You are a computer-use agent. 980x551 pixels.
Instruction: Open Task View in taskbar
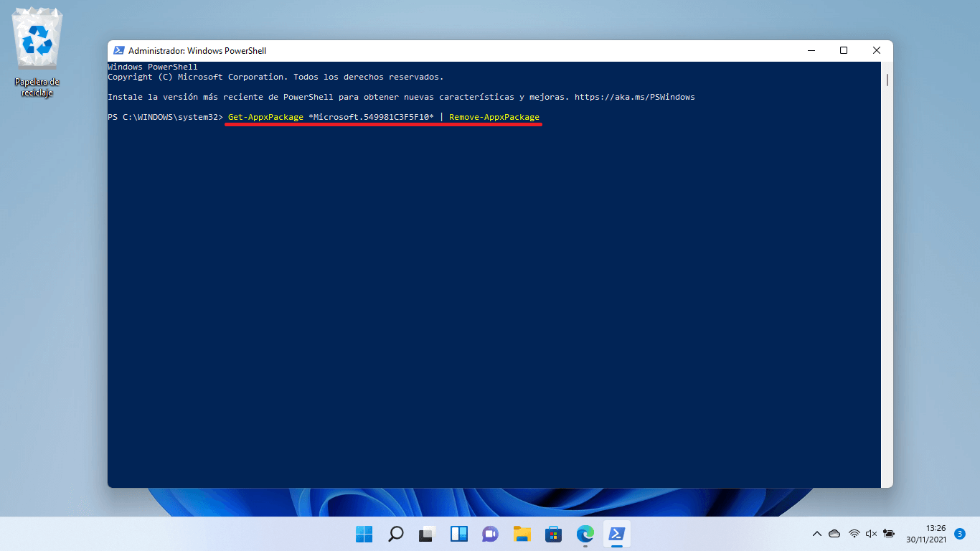(x=428, y=534)
